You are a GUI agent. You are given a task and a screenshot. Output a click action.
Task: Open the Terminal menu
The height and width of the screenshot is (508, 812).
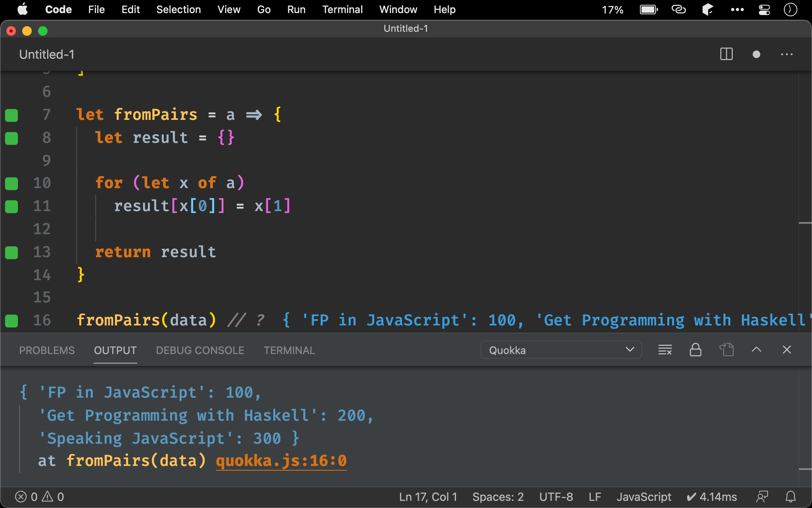342,10
